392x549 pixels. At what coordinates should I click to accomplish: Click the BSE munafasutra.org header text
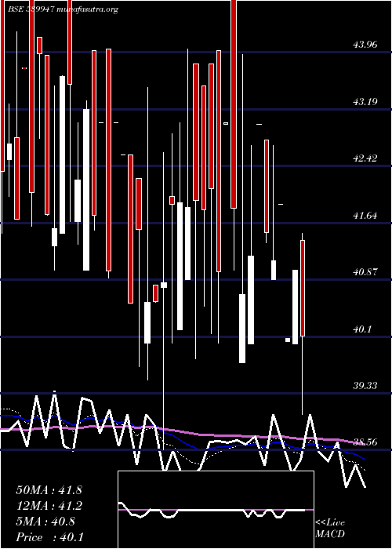pyautogui.click(x=63, y=9)
